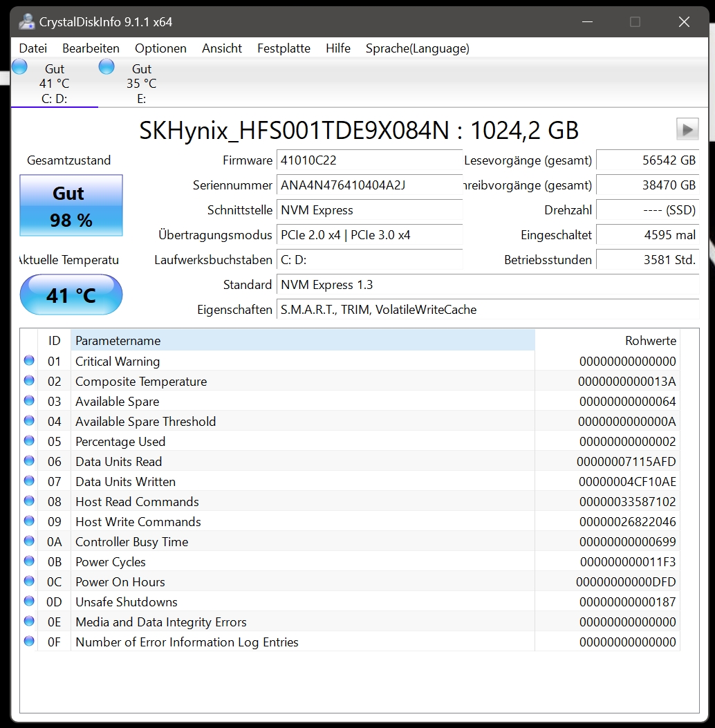Click the Schnittstelle field NVM Express
Image resolution: width=715 pixels, height=728 pixels.
[369, 210]
